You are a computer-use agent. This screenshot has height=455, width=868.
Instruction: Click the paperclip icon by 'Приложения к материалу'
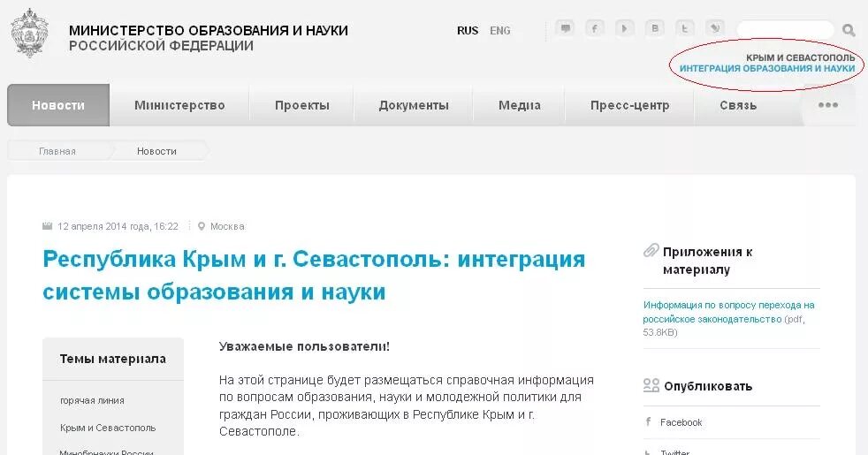(651, 251)
